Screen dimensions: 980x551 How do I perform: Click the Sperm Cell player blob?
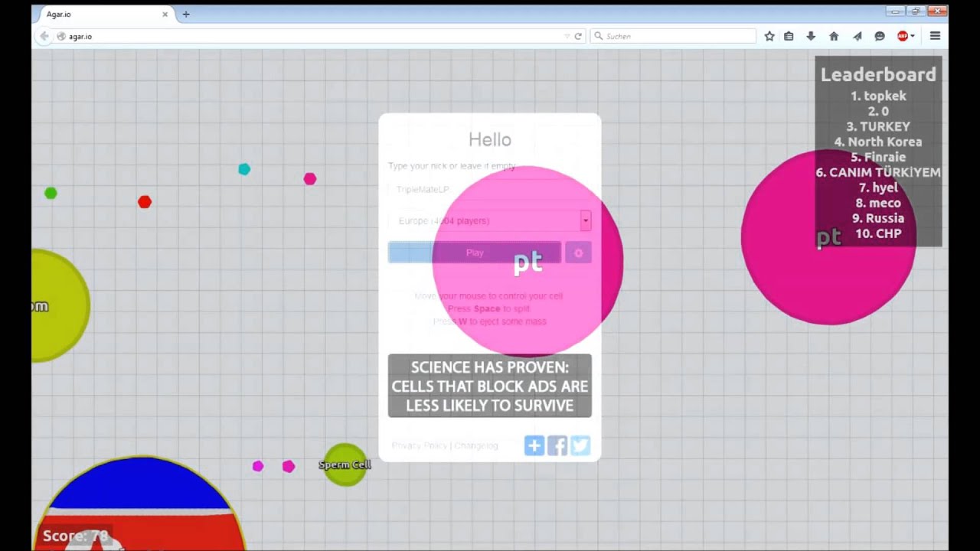tap(345, 465)
